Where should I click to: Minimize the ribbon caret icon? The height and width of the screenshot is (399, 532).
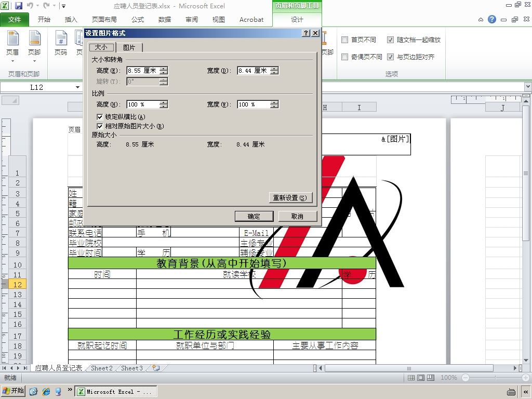coord(481,20)
